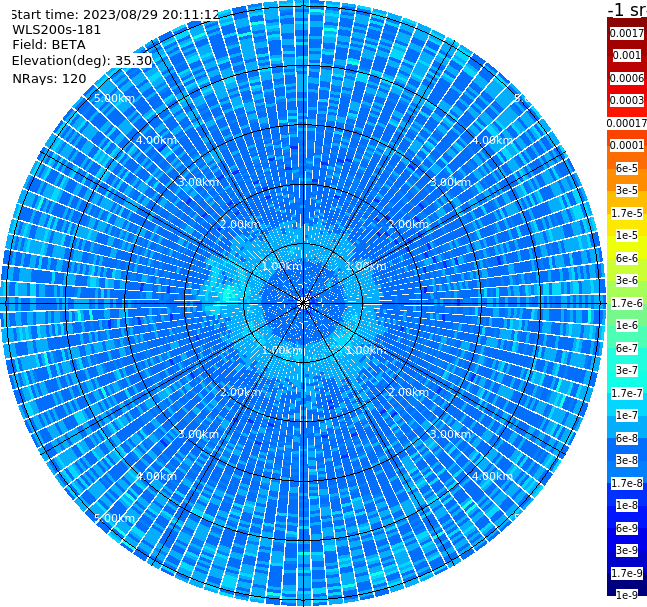This screenshot has width=647, height=607.
Task: Click the 2.00km ring label in southeast quadrant
Action: tap(409, 392)
